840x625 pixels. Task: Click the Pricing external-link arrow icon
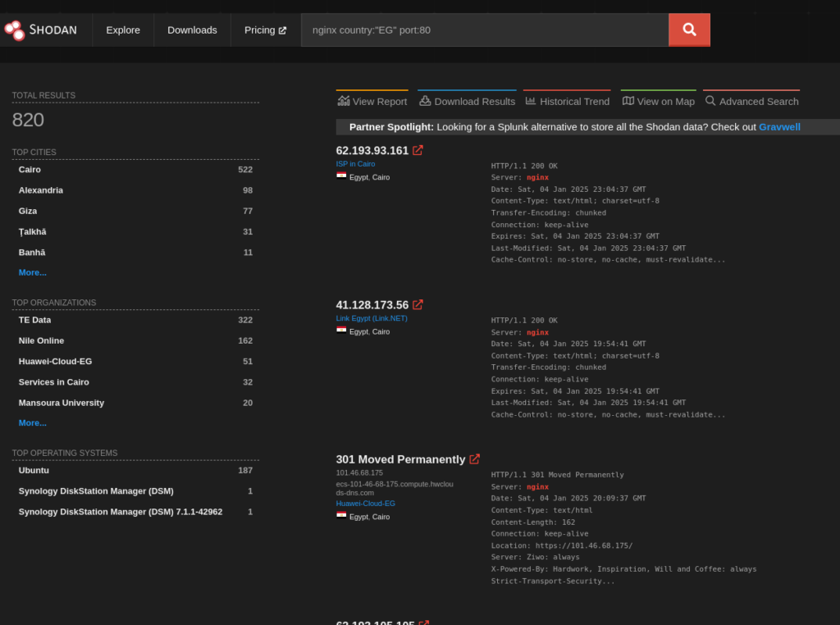point(282,30)
